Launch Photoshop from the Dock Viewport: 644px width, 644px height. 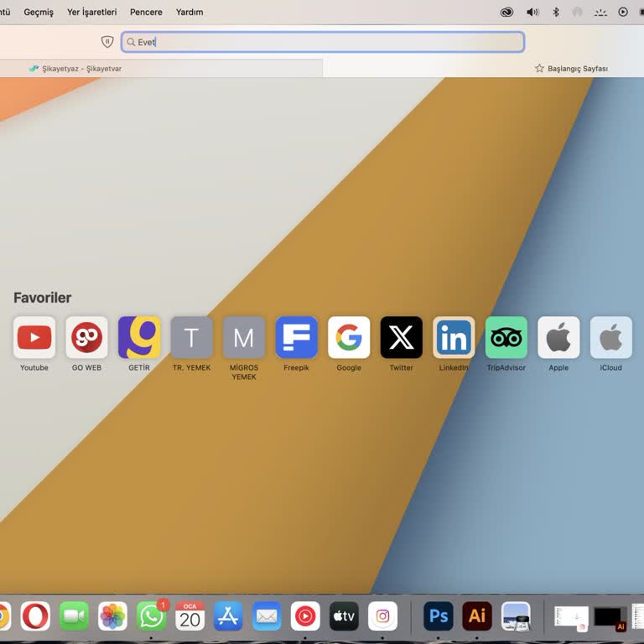pos(439,615)
